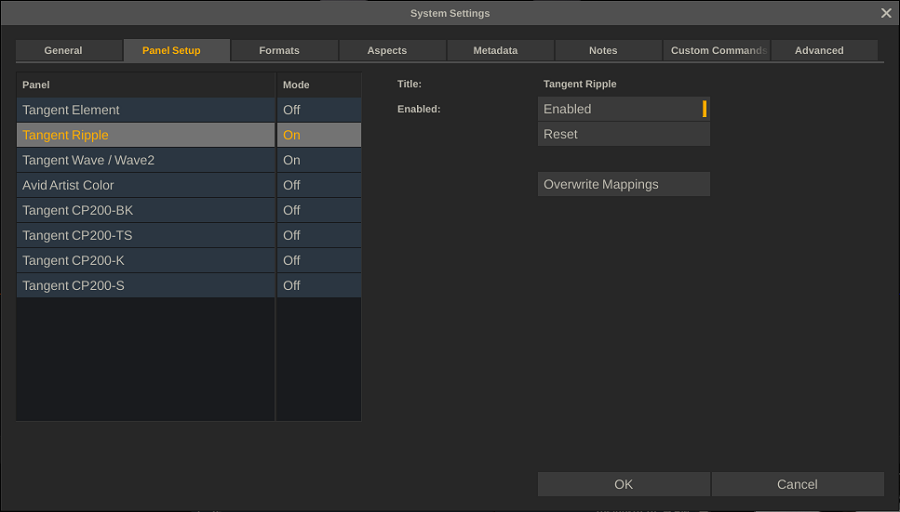Open the General tab
The width and height of the screenshot is (900, 512).
[69, 51]
